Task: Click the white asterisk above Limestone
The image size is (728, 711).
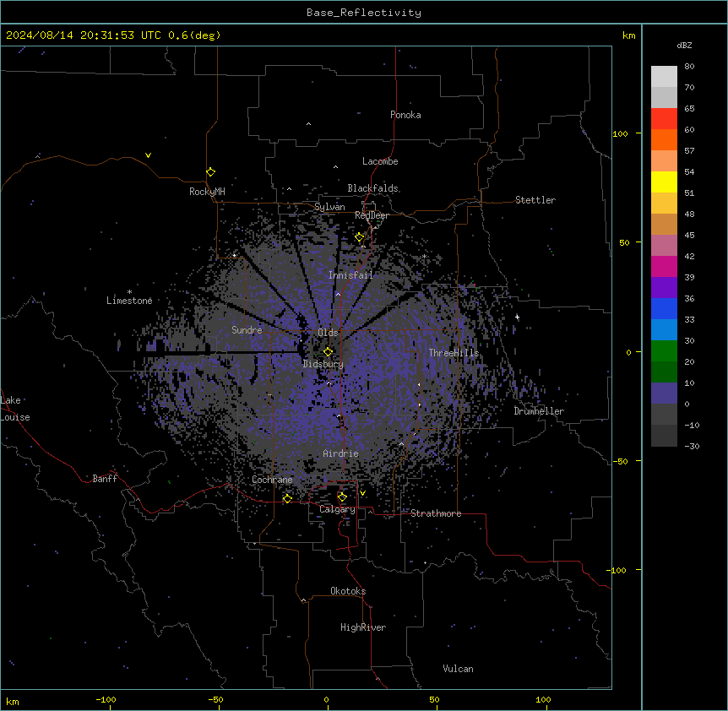Action: (x=129, y=292)
